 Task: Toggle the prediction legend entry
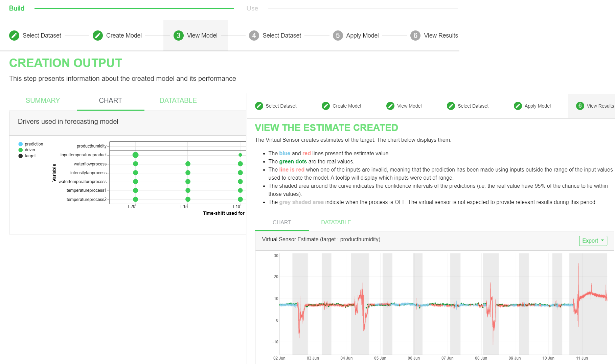click(31, 144)
